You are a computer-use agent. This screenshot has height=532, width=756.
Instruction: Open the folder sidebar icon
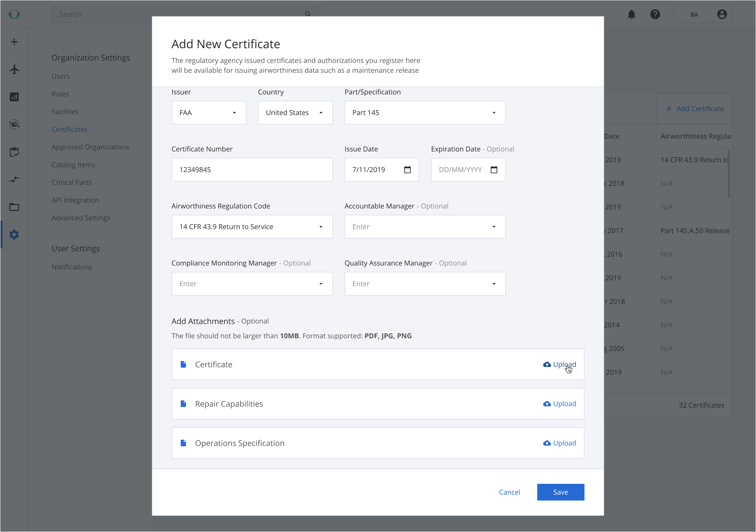click(x=14, y=207)
